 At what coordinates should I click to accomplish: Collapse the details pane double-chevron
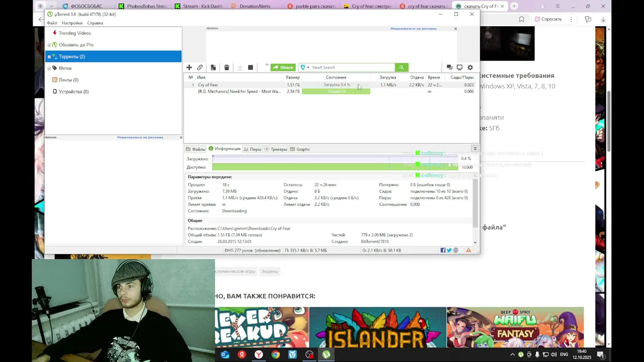(474, 149)
